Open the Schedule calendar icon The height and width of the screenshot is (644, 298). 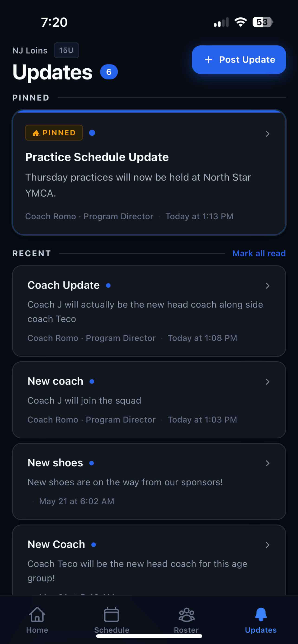click(x=112, y=614)
